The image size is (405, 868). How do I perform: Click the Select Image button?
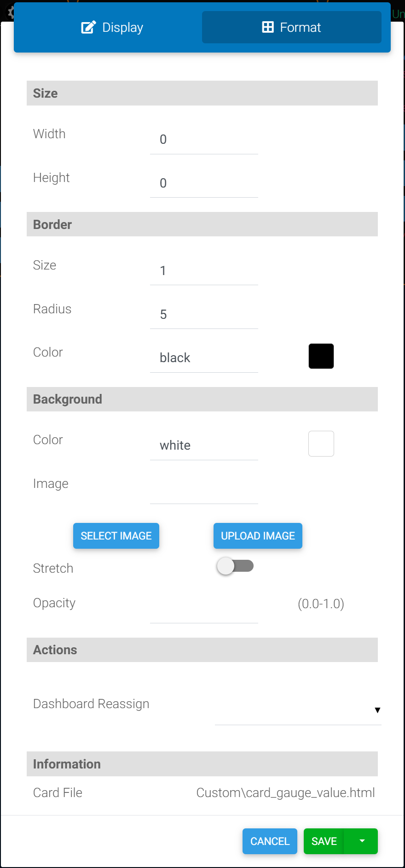pos(116,536)
